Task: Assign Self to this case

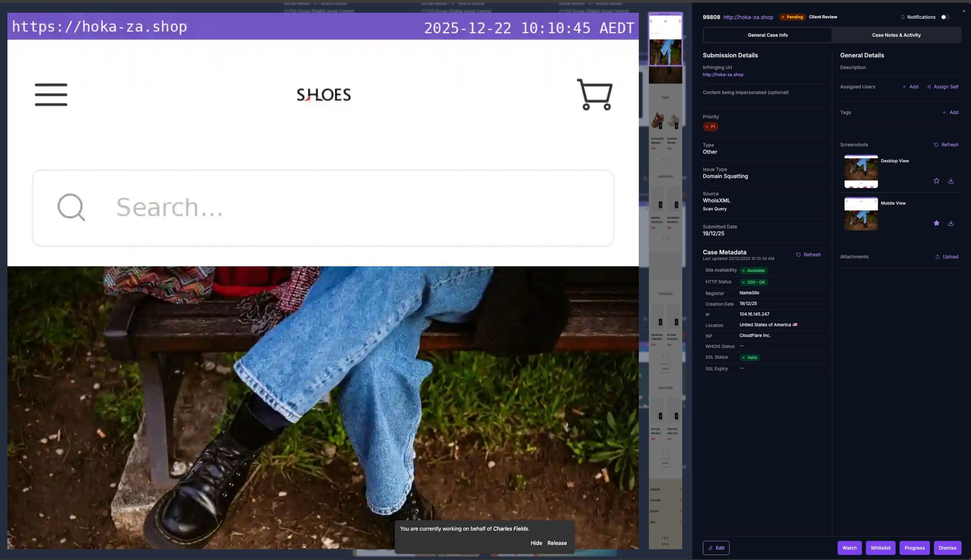Action: (x=943, y=87)
